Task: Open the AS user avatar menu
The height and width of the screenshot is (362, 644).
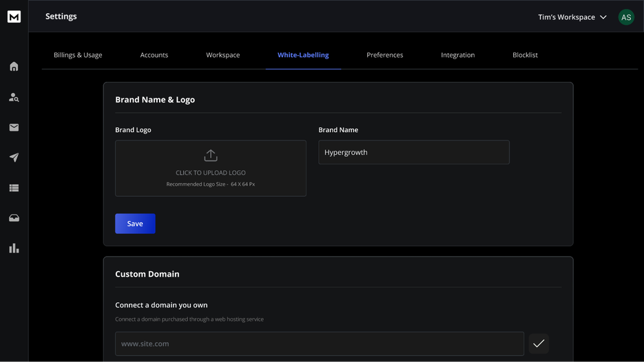Action: pos(625,17)
